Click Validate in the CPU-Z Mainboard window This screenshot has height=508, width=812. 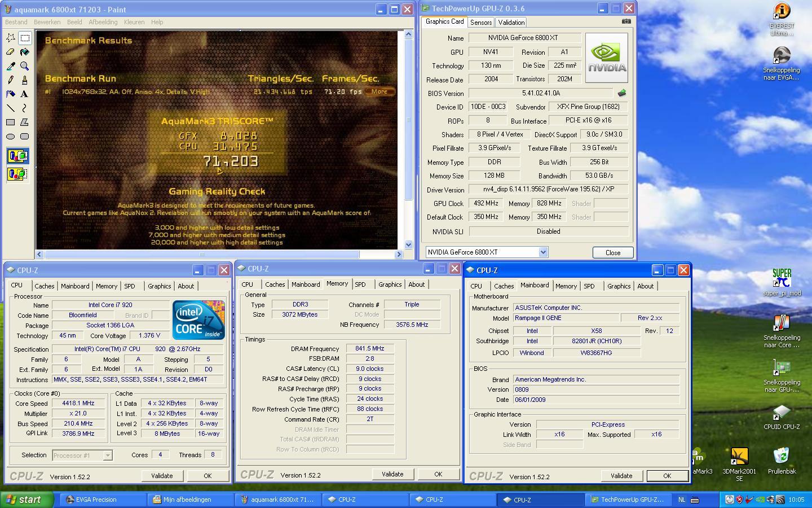tap(621, 476)
